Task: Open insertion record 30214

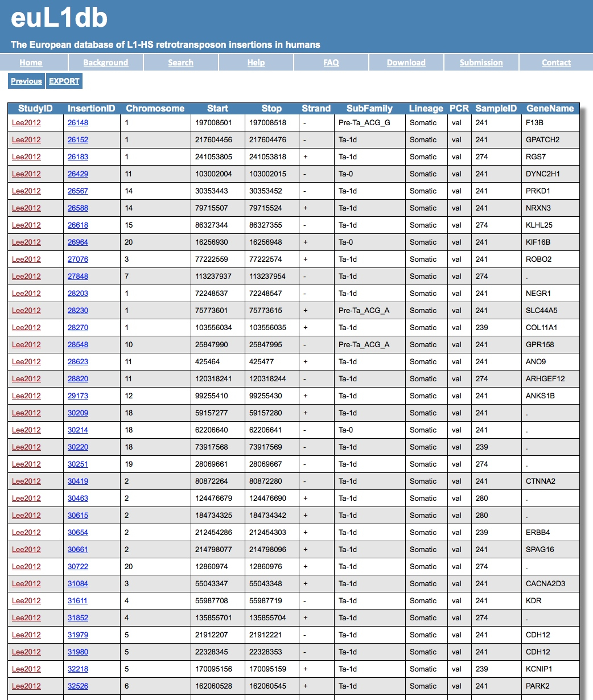Action: (x=78, y=430)
